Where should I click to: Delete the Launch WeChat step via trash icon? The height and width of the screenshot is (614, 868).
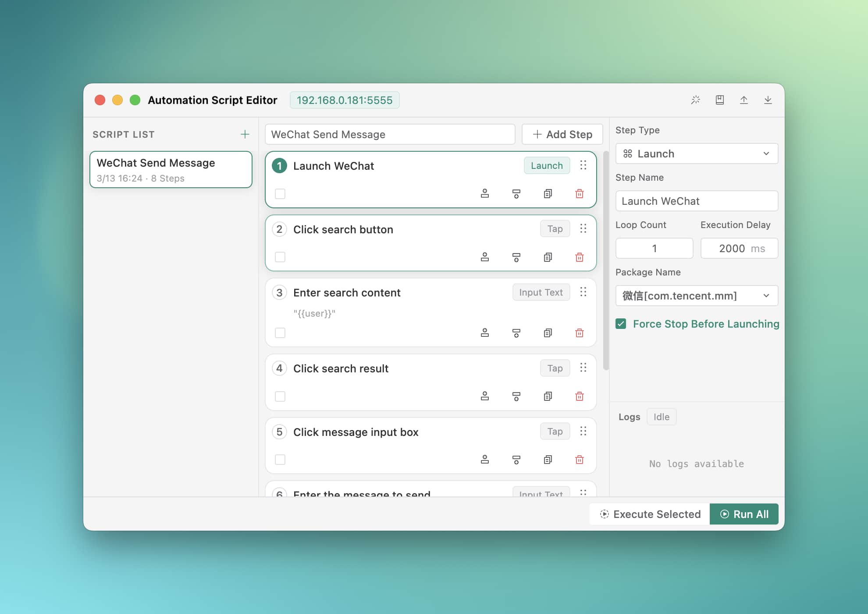coord(580,193)
